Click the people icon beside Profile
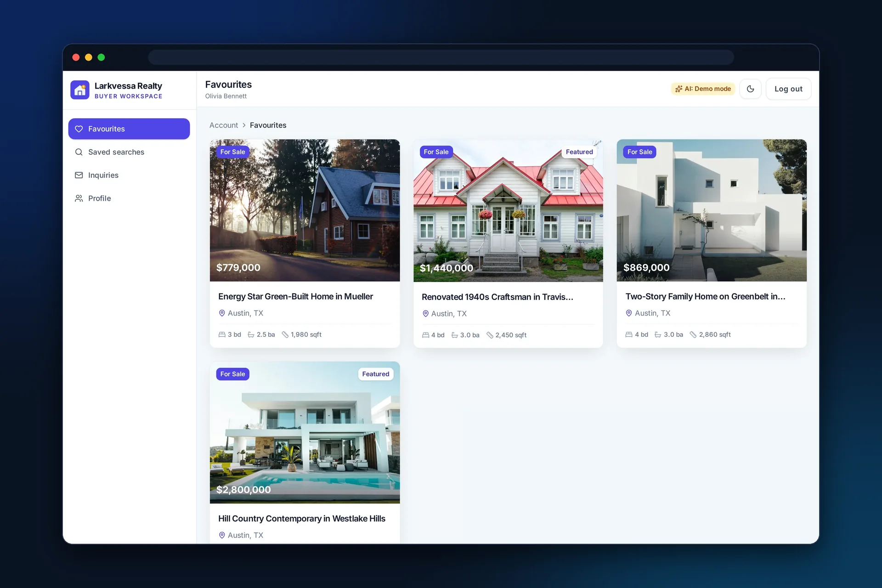This screenshot has width=882, height=588. 79,198
